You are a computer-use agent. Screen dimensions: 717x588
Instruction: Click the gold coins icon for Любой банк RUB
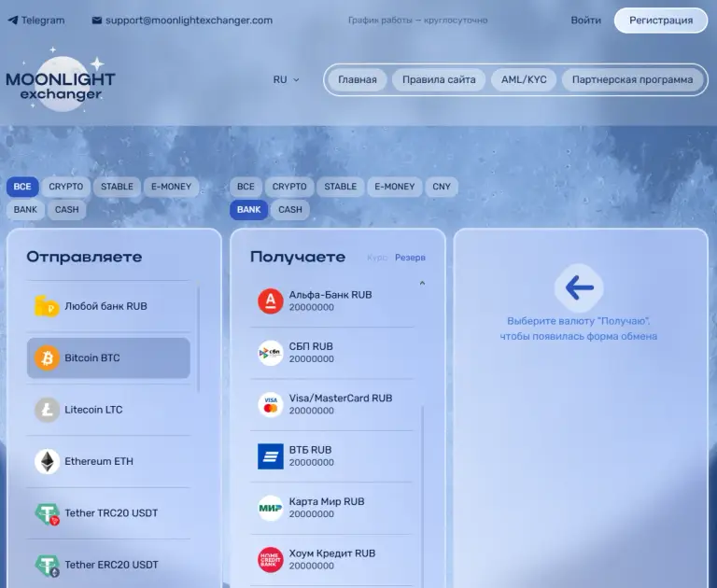click(x=47, y=306)
